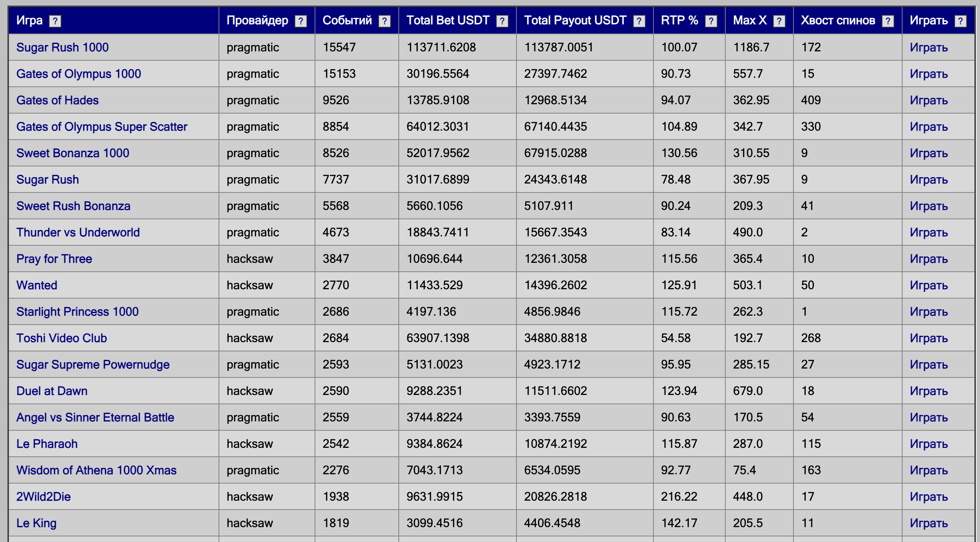
Task: Sort by Total Payout USDT header
Action: [575, 20]
